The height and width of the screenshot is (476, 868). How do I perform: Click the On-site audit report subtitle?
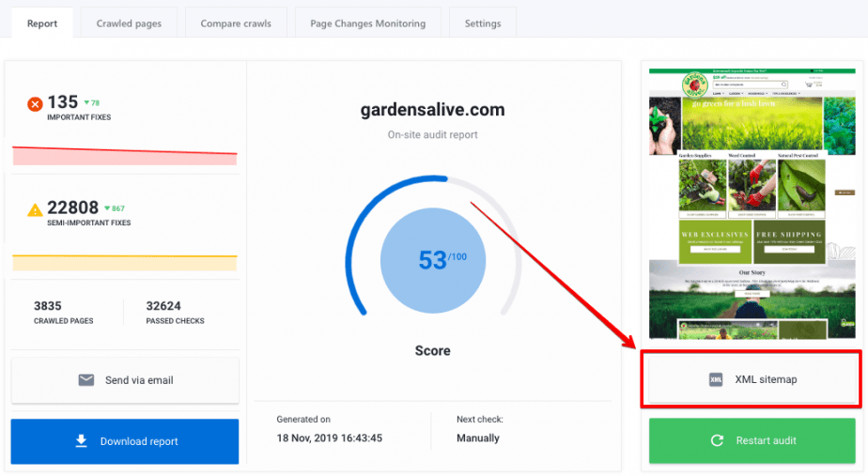433,134
